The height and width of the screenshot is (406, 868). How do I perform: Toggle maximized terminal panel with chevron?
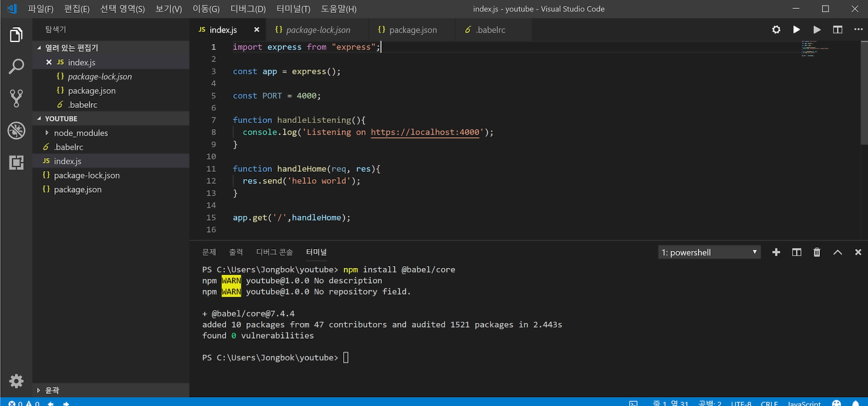pyautogui.click(x=837, y=252)
